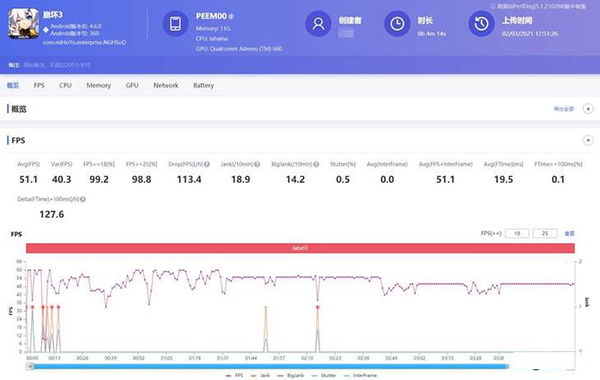This screenshot has width=600, height=380.
Task: Click the Avg(FPS) value 51.1
Action: [28, 179]
